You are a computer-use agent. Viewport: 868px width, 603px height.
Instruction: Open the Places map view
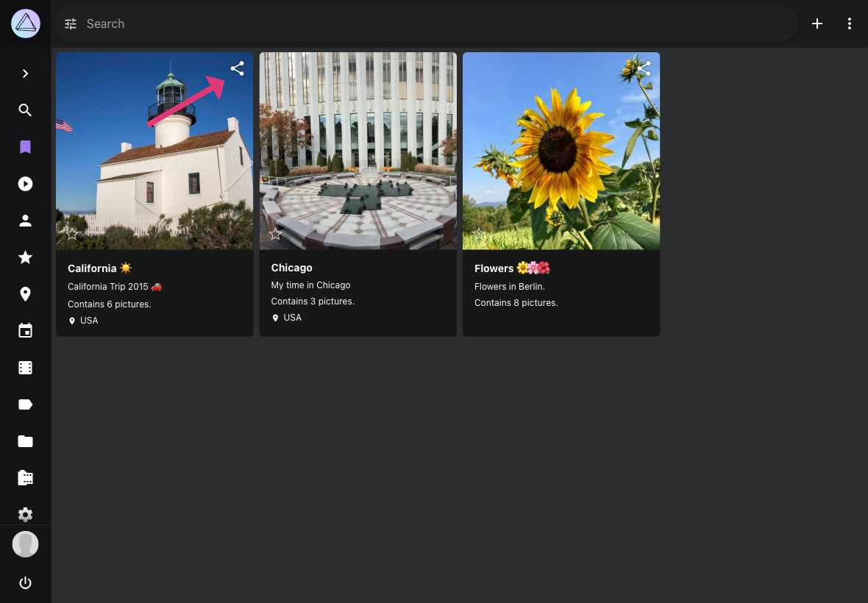[25, 294]
